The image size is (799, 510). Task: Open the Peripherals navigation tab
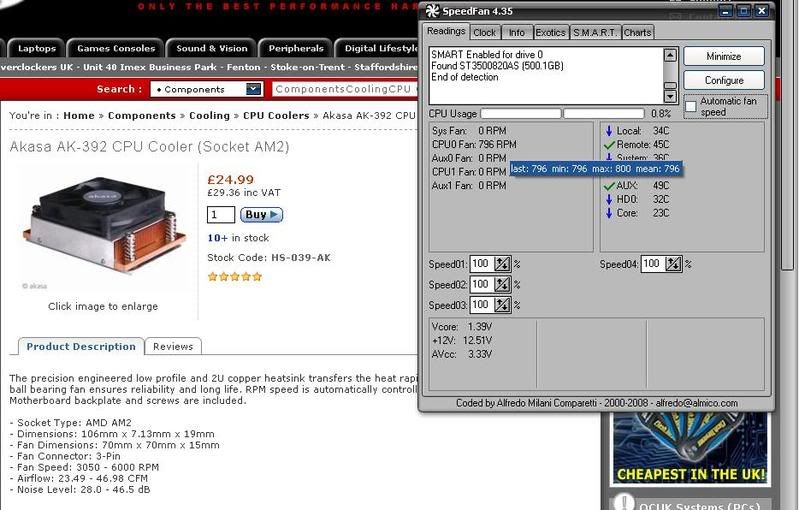[x=296, y=48]
